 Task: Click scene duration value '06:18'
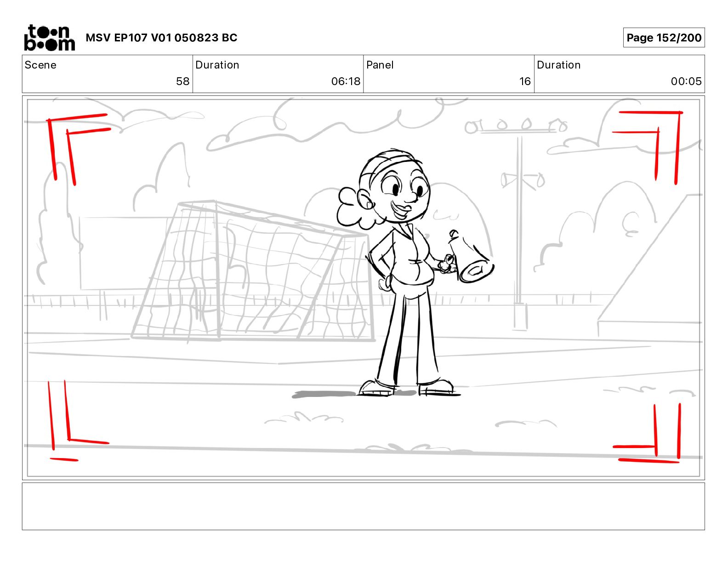pos(346,81)
